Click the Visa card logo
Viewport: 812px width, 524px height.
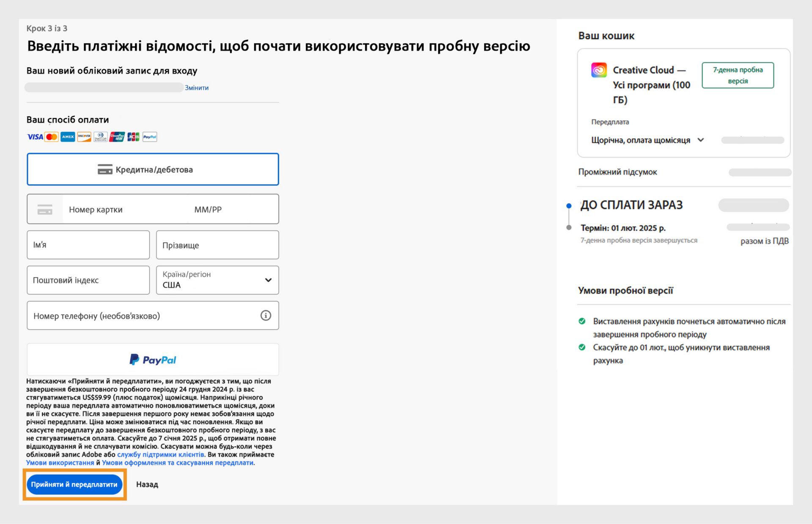tap(35, 137)
